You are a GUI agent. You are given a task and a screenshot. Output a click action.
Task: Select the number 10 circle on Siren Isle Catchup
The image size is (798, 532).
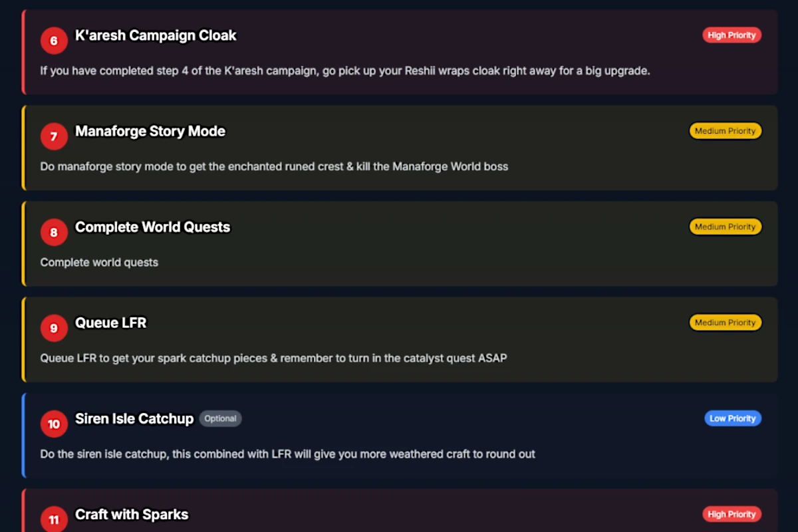(54, 424)
